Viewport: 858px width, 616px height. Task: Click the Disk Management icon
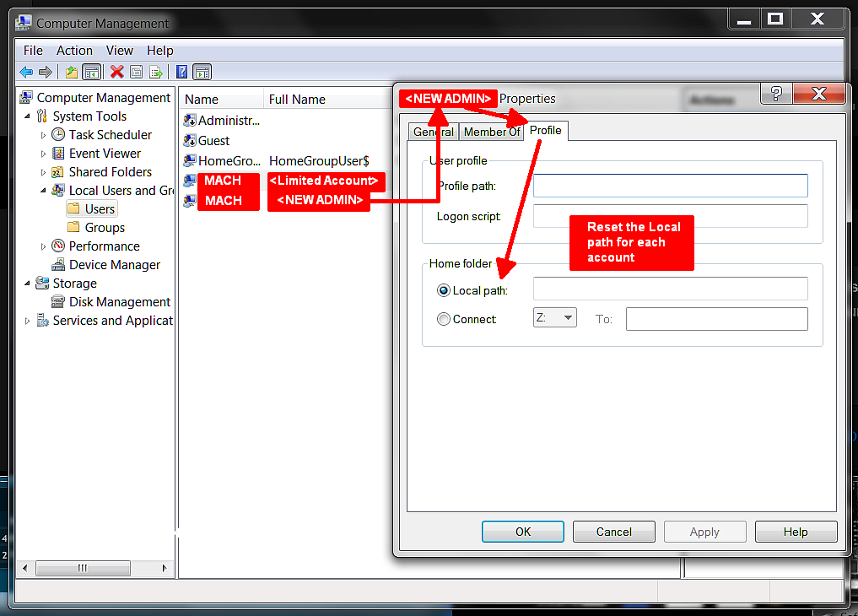tap(58, 301)
